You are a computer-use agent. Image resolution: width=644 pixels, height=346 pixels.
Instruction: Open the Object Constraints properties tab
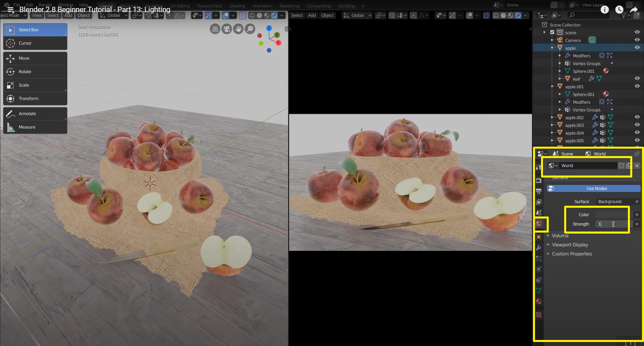click(539, 280)
